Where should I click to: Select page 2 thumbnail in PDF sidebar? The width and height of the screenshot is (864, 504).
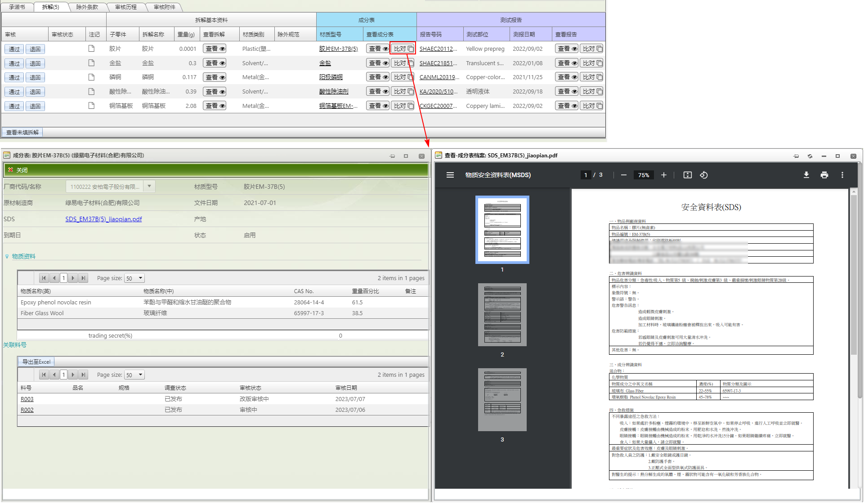click(502, 314)
